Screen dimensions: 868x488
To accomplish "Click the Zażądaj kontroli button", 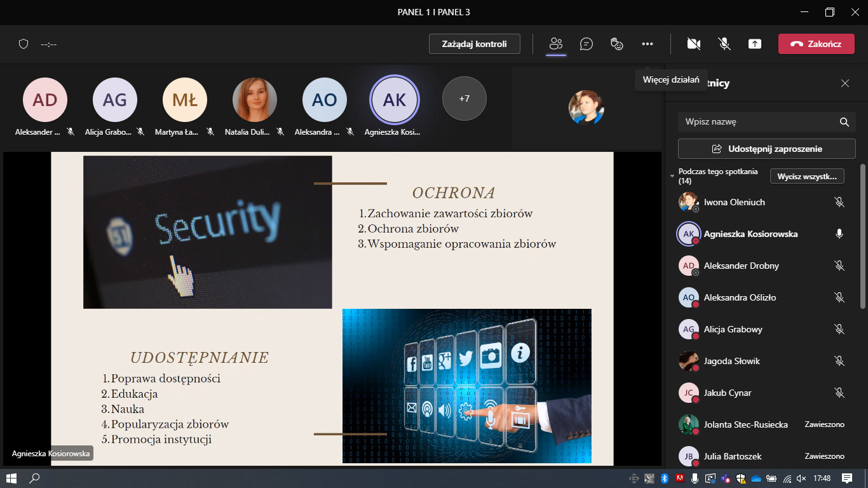I will [474, 44].
